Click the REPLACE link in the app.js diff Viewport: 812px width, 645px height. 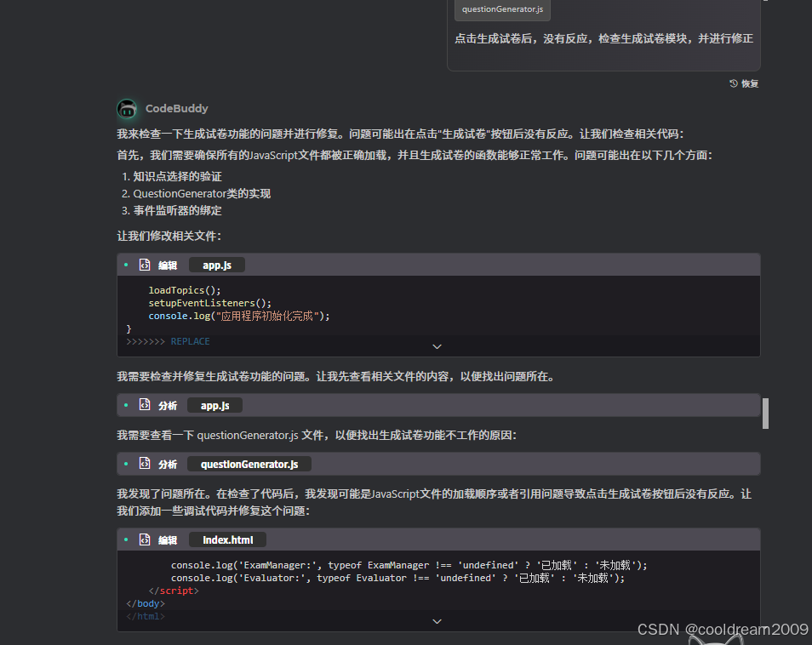(x=190, y=340)
